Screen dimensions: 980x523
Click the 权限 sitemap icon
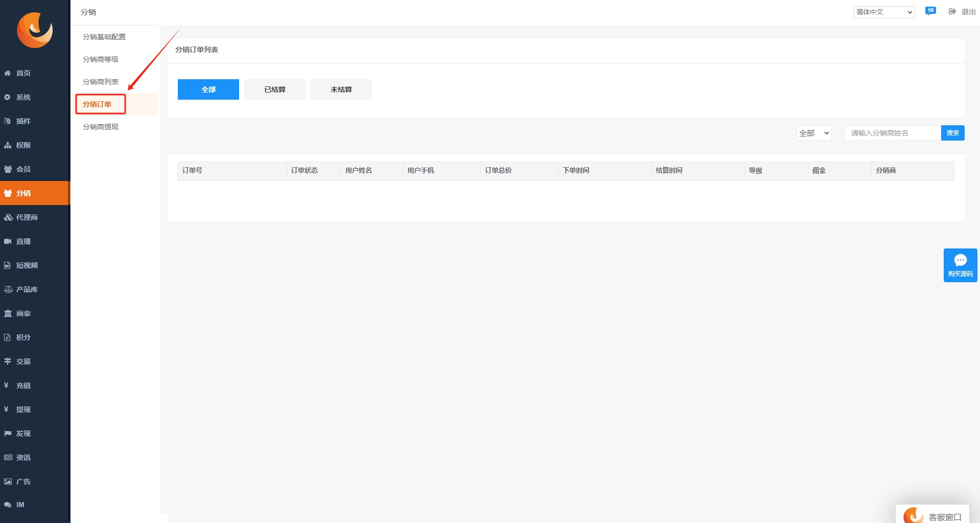[8, 145]
